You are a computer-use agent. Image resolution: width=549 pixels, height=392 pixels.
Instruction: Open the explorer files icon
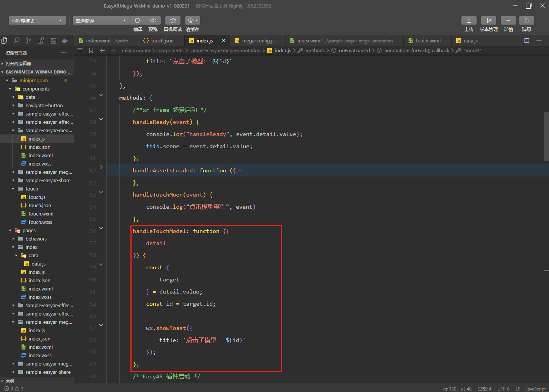[5, 41]
